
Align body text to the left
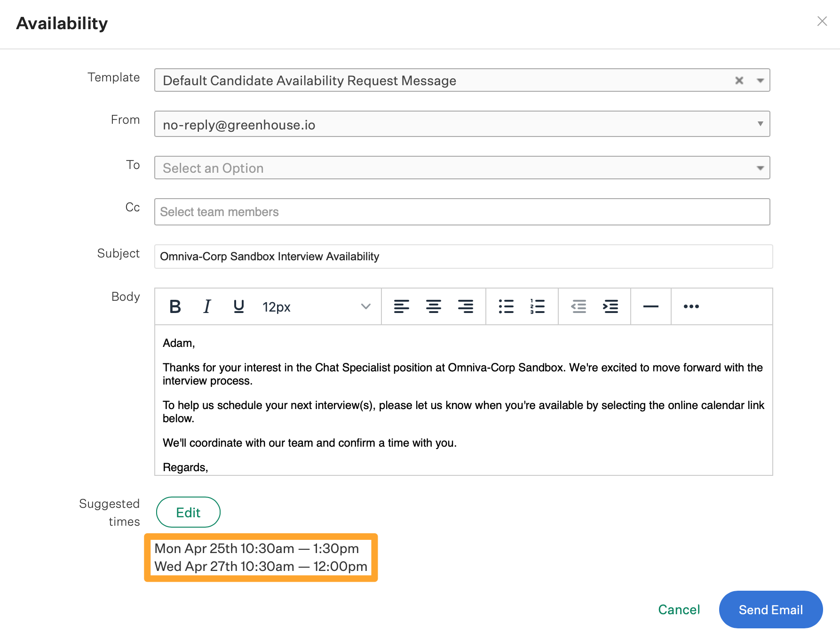click(x=402, y=306)
